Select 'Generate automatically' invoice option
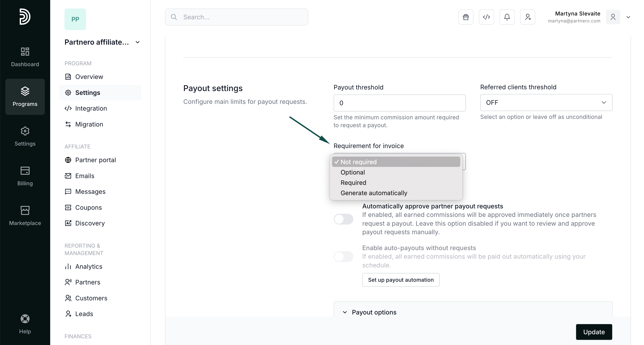644x345 pixels. point(374,193)
